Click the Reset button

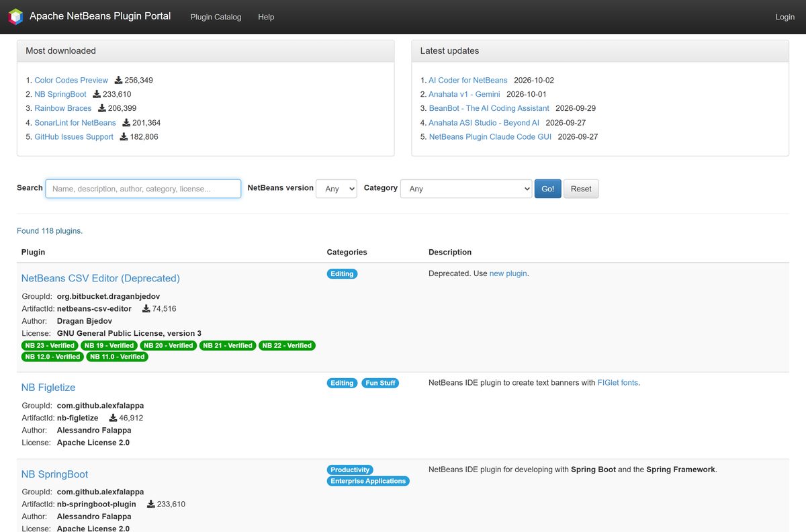(x=581, y=189)
